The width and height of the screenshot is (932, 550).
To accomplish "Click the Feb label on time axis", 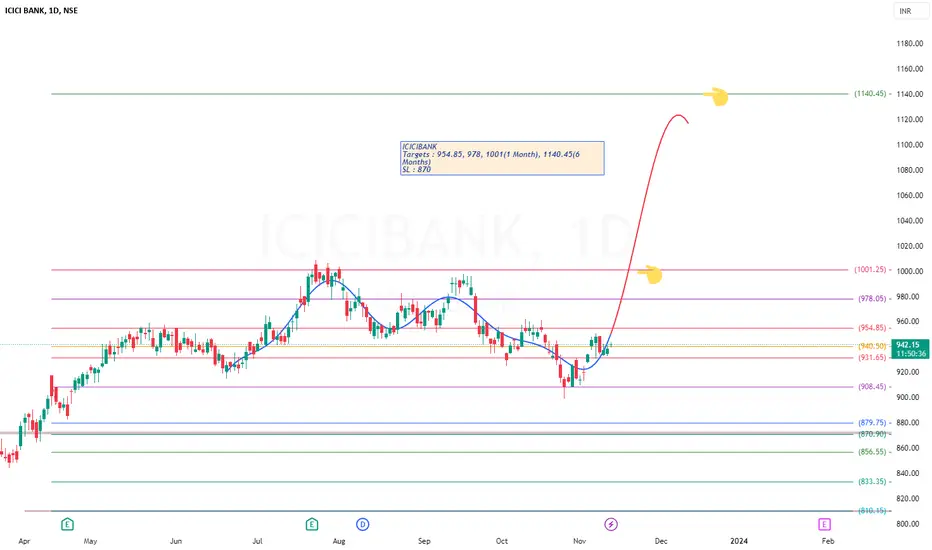I will coord(828,541).
